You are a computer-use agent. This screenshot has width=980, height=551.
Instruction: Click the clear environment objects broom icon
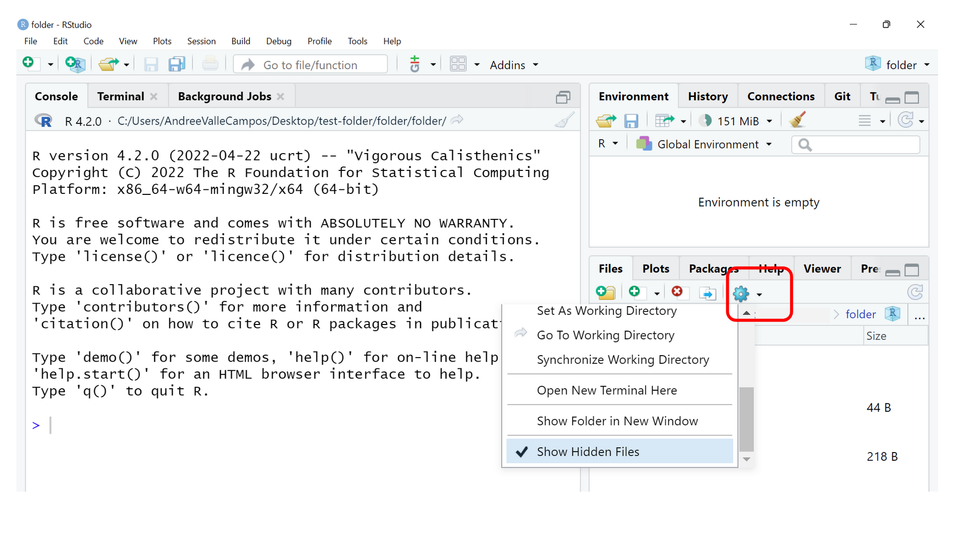coord(797,120)
